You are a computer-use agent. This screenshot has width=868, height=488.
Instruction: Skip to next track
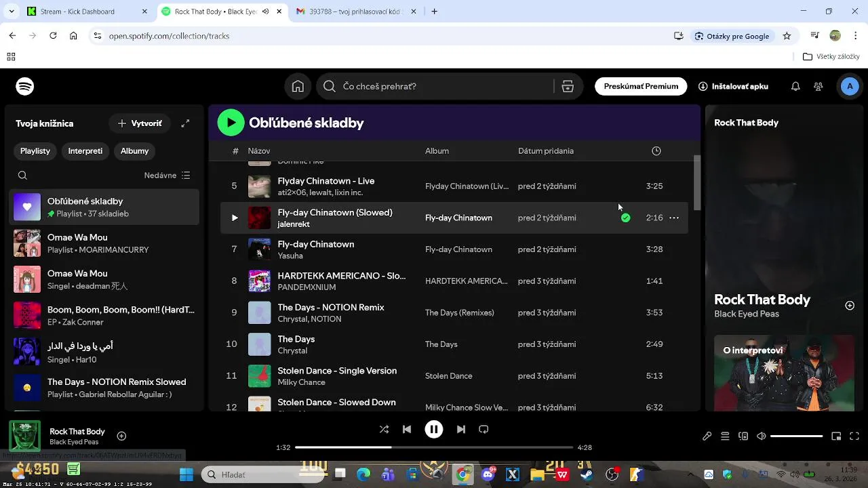click(461, 429)
